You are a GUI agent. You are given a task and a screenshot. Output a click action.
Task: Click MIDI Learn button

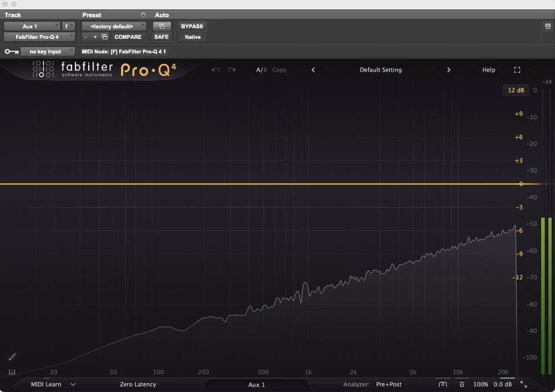pyautogui.click(x=46, y=384)
